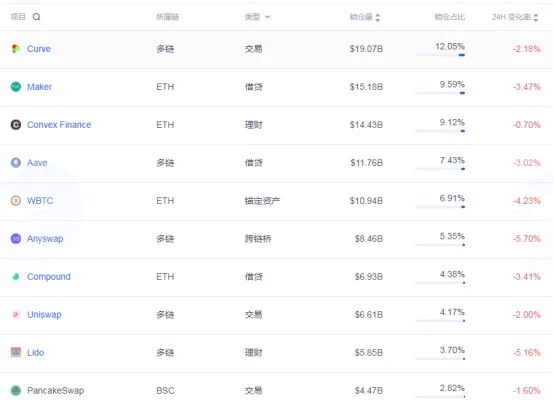Click the 锁仓占比 column header

449,17
